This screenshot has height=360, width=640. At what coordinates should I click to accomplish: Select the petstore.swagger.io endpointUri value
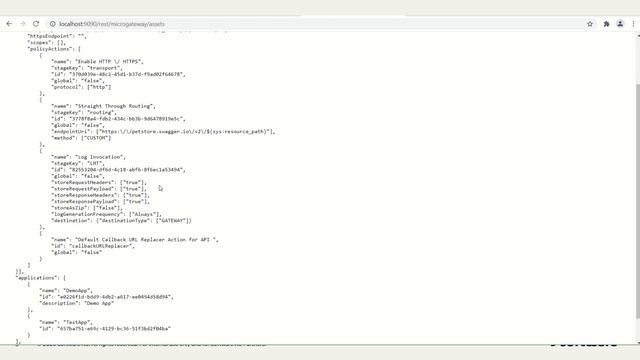tap(186, 132)
